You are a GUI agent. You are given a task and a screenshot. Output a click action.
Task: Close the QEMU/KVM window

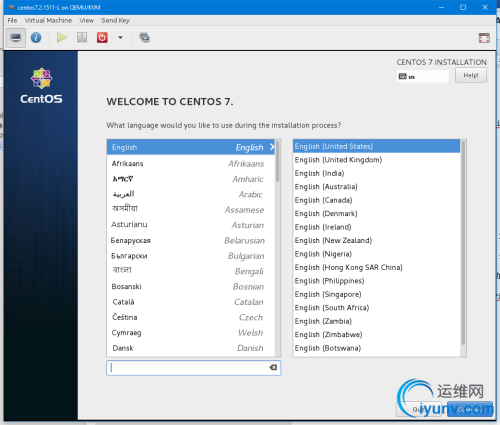(485, 7)
